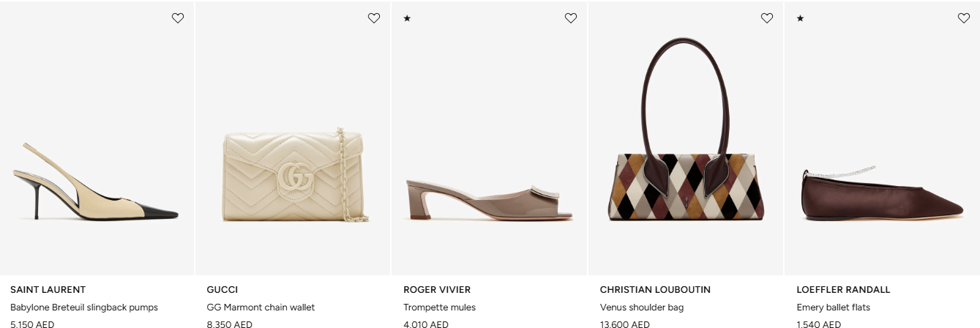Click the LOEFFLER RANDALL brand name
Screen dimensions: 980x328
[843, 290]
